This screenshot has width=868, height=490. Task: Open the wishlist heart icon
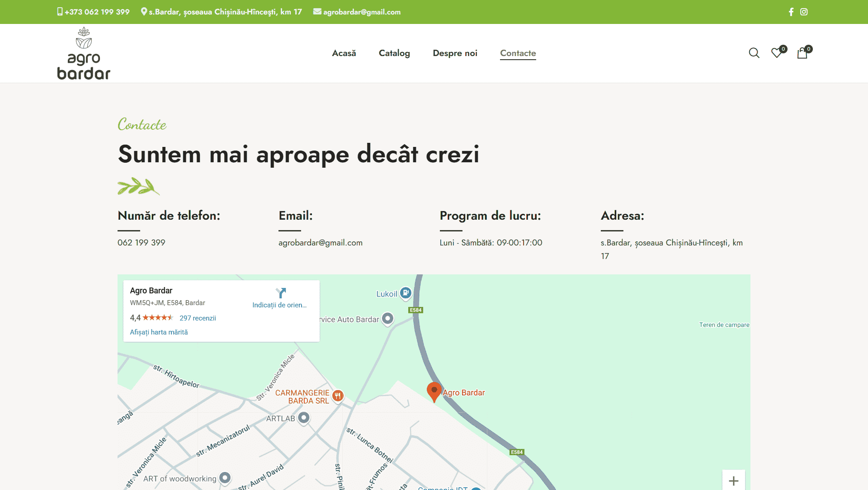coord(777,53)
